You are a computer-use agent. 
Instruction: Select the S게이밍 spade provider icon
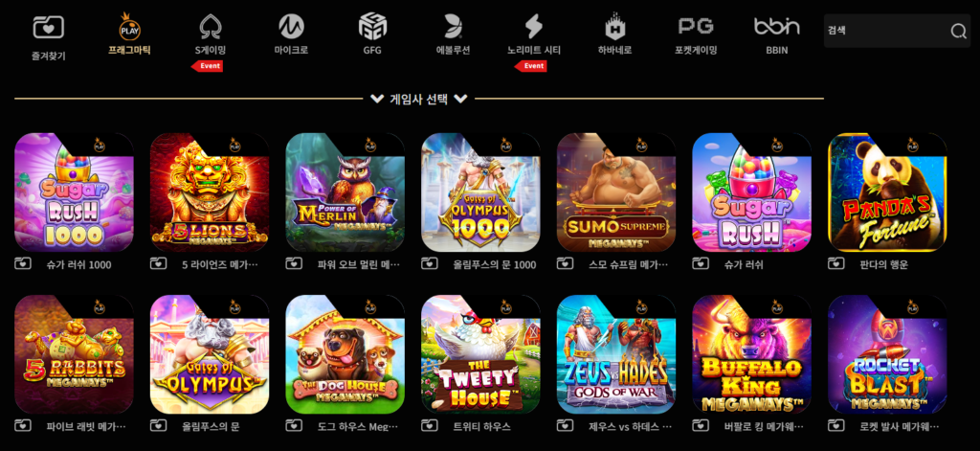(x=210, y=27)
